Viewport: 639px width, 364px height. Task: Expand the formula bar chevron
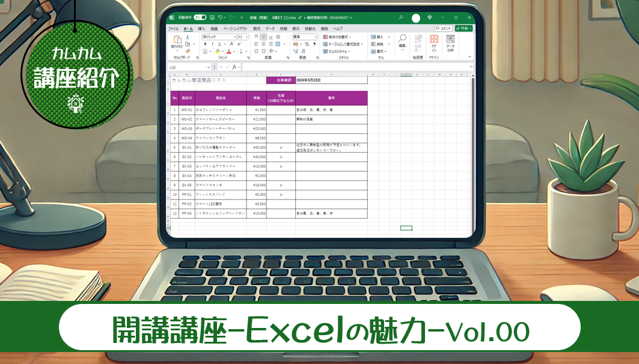coord(471,67)
